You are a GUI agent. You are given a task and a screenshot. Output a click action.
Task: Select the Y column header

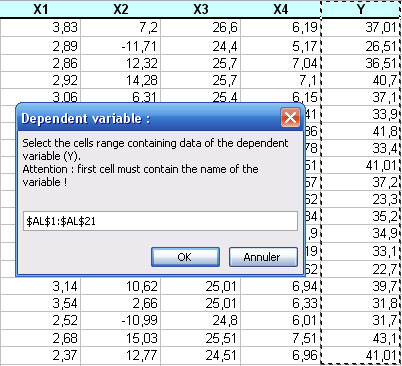point(361,9)
